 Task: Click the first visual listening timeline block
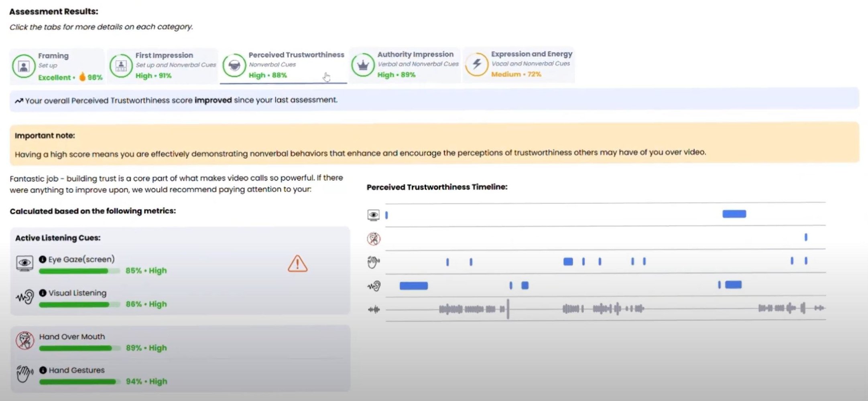413,286
